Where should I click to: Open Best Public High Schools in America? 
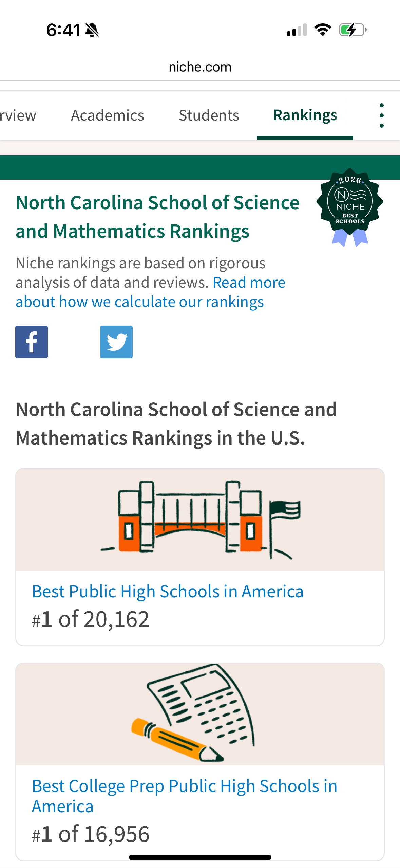pyautogui.click(x=168, y=592)
